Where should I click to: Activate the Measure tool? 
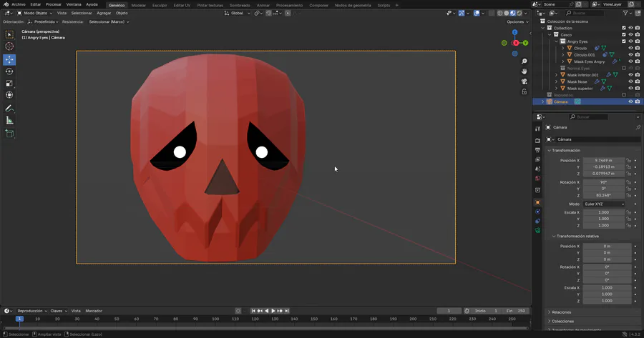[9, 120]
